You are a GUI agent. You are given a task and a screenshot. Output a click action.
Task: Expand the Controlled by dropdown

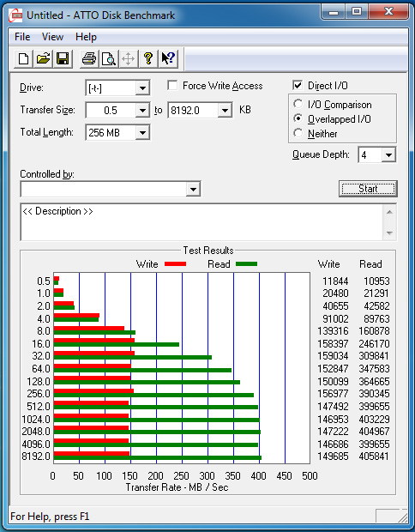pos(193,189)
